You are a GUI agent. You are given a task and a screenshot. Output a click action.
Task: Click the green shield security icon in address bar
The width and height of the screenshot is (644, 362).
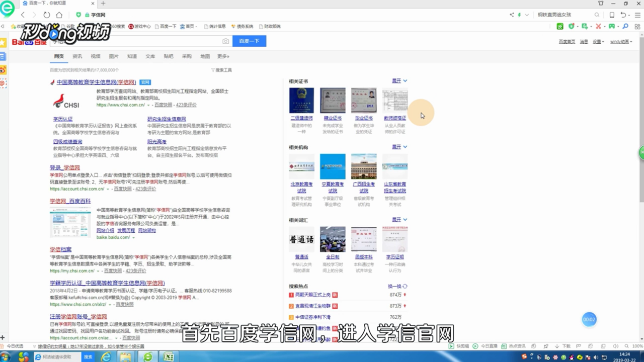tap(78, 15)
